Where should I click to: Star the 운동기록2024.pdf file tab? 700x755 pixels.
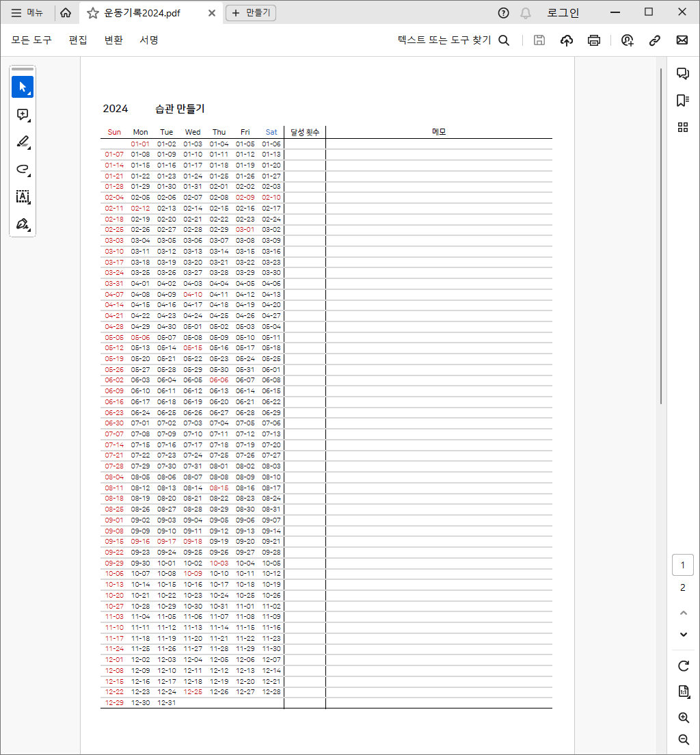[93, 13]
